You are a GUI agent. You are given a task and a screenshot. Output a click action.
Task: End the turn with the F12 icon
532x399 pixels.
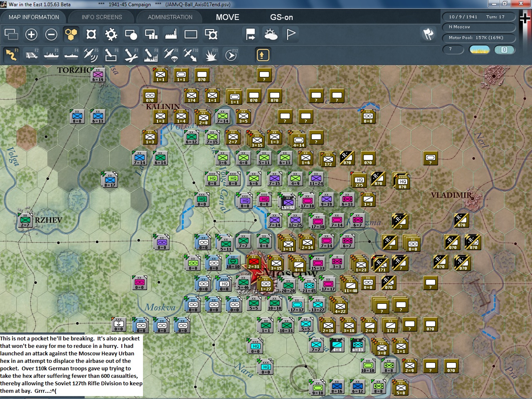point(231,55)
